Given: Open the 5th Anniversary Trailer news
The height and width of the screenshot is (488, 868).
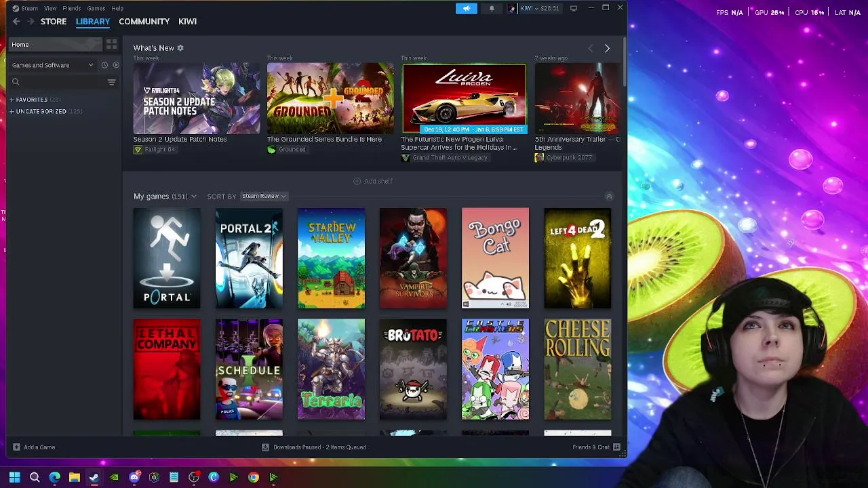Looking at the screenshot, I should coord(577,98).
